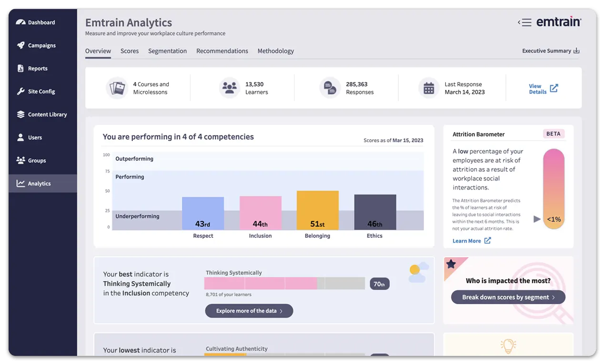605x364 pixels.
Task: Click the Site Config wrench icon
Action: click(20, 91)
